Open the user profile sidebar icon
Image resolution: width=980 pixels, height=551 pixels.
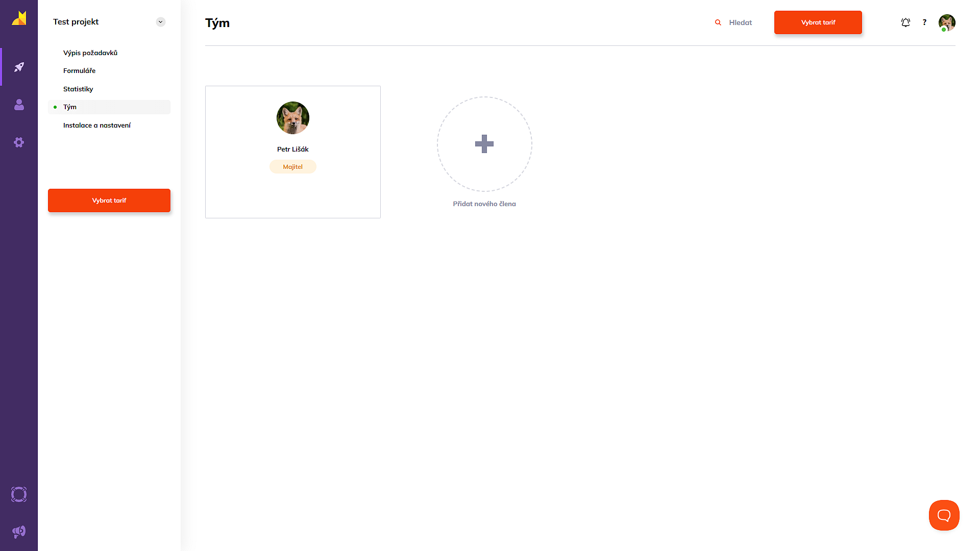point(19,105)
